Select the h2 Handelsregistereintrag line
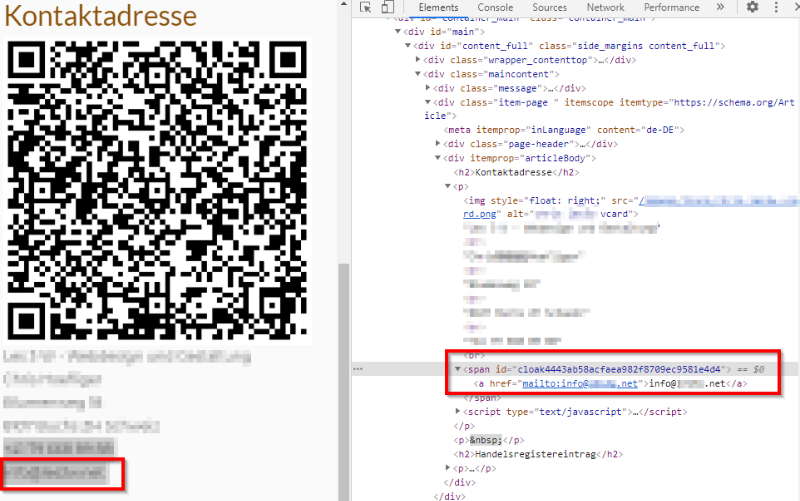Viewport: 800px width, 501px height. coord(538,454)
